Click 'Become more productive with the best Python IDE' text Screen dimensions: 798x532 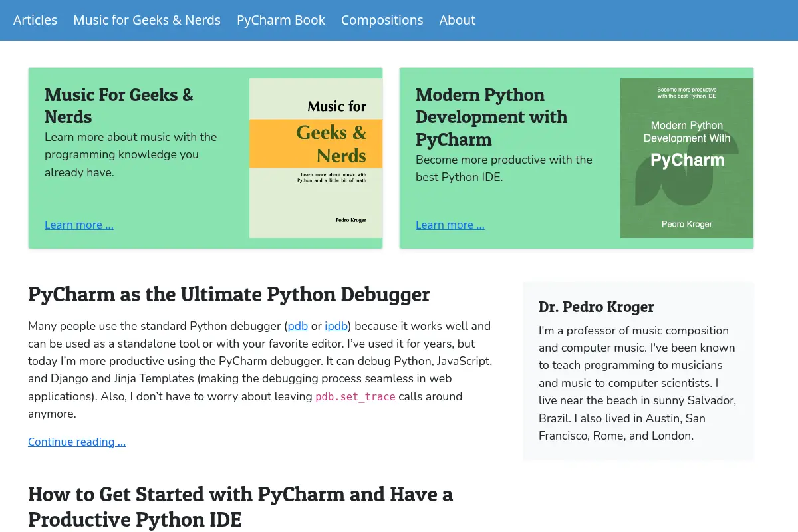pos(504,168)
